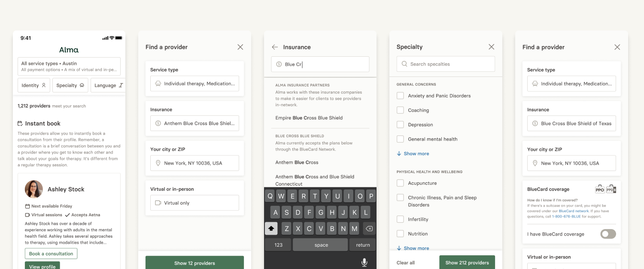Click the person icon on Identity chip
Viewport: 644px width, 269px height.
click(x=43, y=85)
